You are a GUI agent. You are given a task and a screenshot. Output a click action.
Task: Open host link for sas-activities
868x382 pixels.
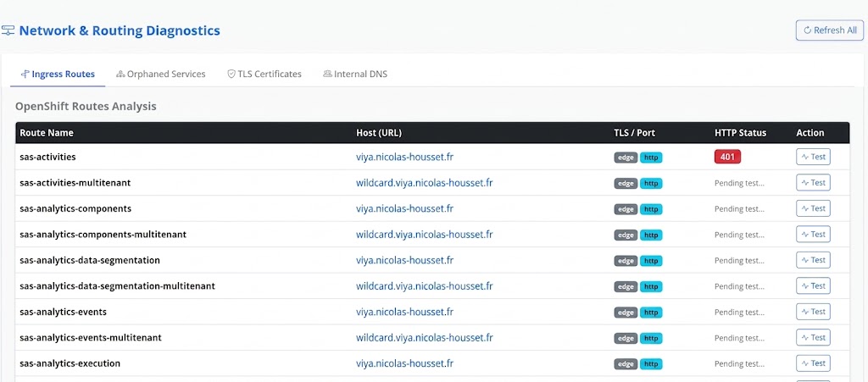pos(404,157)
